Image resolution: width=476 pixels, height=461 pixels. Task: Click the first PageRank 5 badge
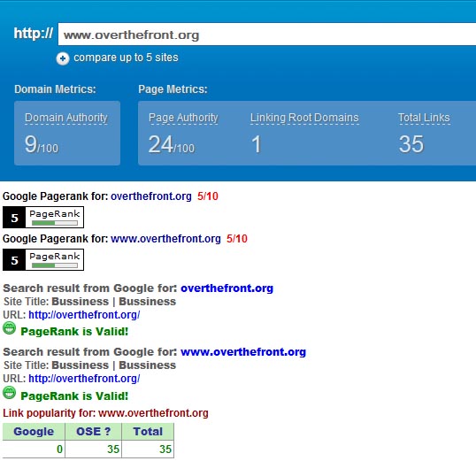pyautogui.click(x=43, y=217)
